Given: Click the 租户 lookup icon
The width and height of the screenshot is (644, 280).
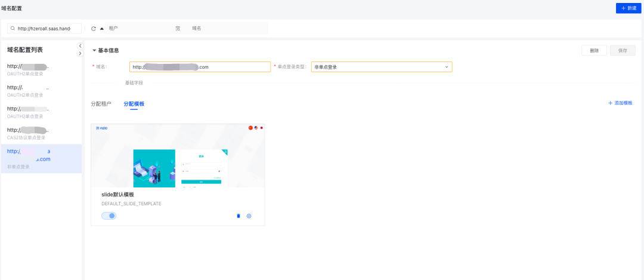Looking at the screenshot, I should (178, 29).
